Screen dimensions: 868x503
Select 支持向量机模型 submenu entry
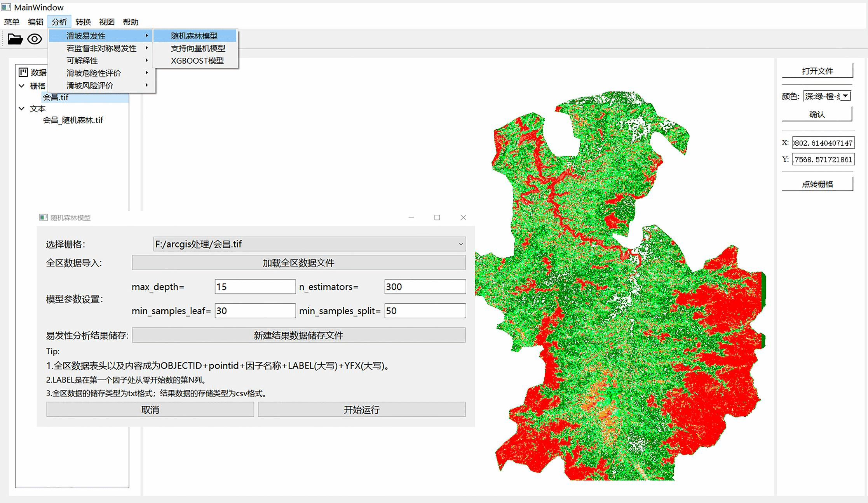(x=198, y=48)
